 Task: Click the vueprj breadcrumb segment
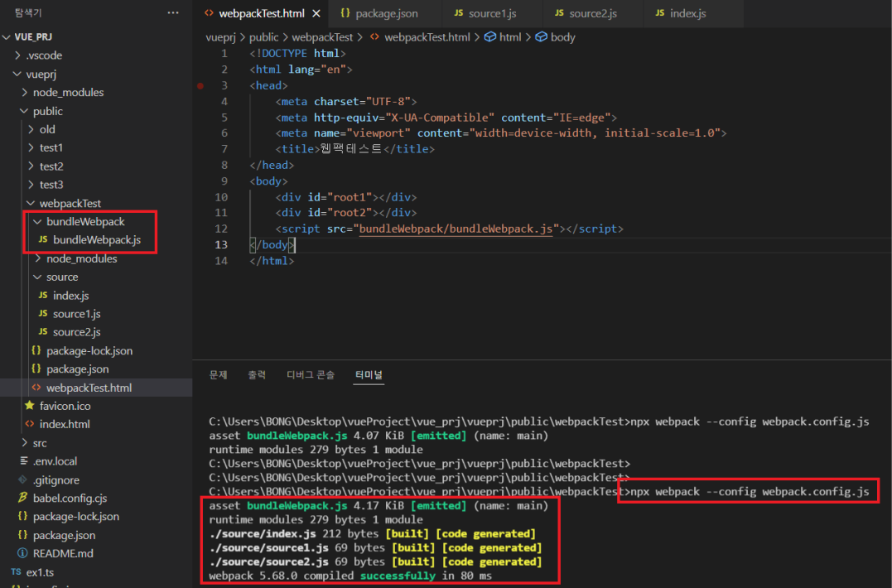tap(220, 37)
